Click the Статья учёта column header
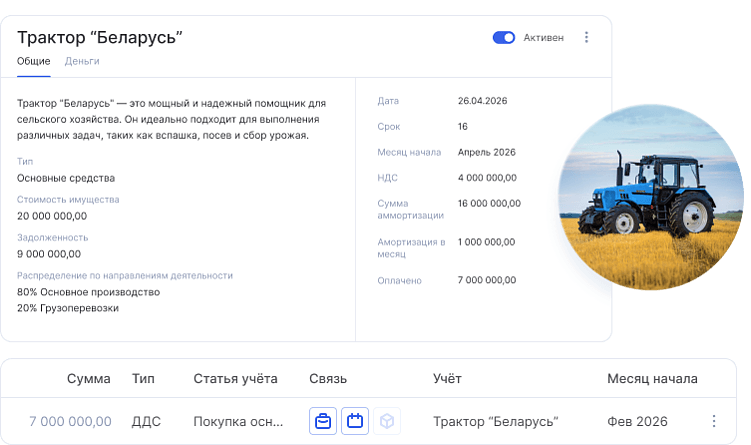This screenshot has height=445, width=751. [x=235, y=378]
